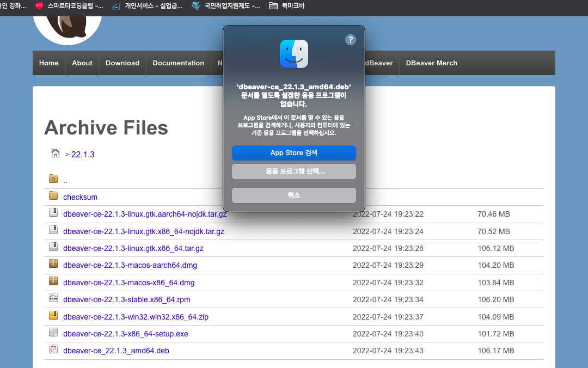Click date 2022-07-24 19:23:43 of deb row
Viewport: 588px width, 368px height.
[388, 351]
